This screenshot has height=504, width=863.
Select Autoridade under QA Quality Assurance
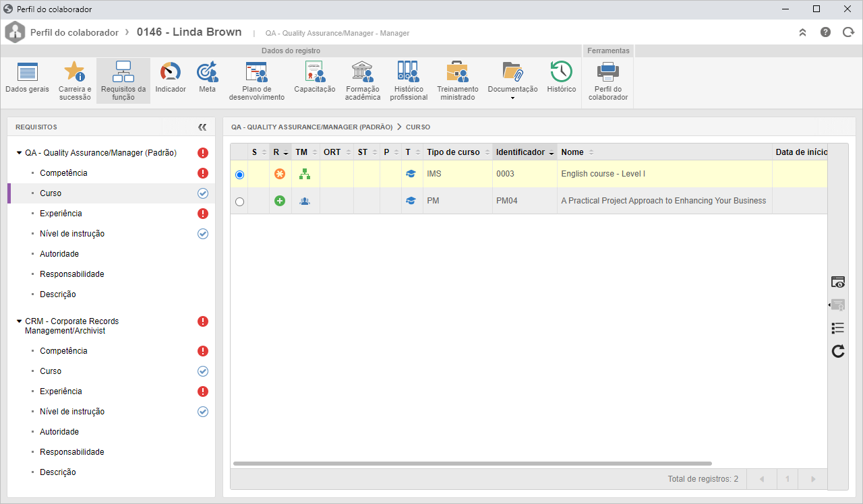tap(59, 254)
